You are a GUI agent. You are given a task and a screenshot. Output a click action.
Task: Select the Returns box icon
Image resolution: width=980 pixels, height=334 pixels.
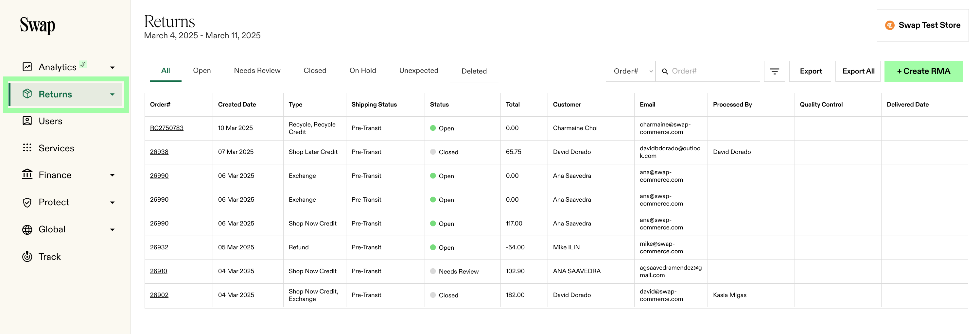[x=27, y=94]
